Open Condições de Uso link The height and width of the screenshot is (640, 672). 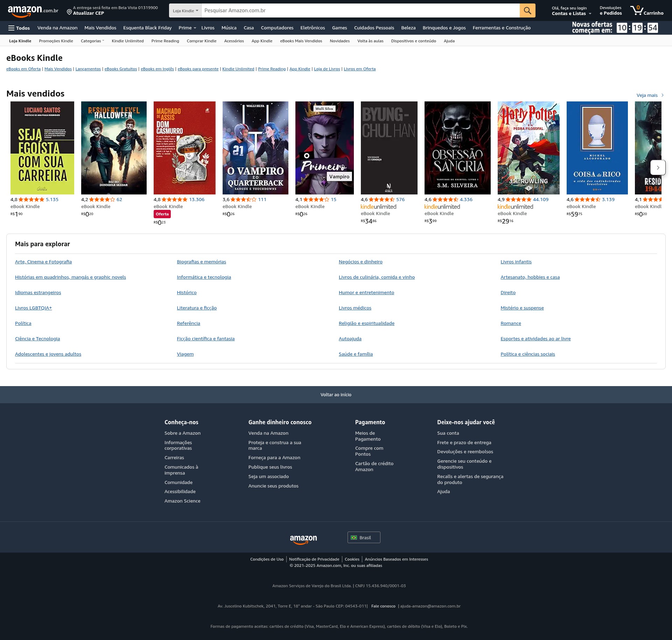point(267,559)
